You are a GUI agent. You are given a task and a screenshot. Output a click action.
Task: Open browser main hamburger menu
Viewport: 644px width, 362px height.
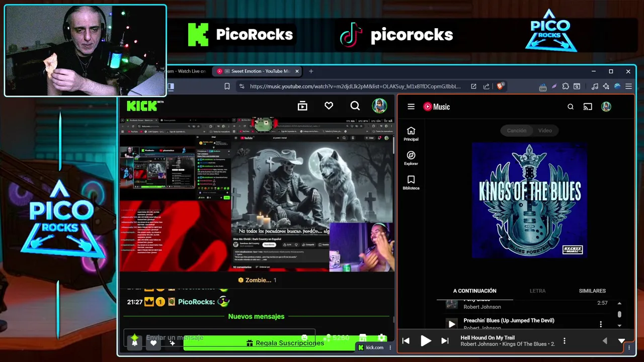(x=628, y=86)
